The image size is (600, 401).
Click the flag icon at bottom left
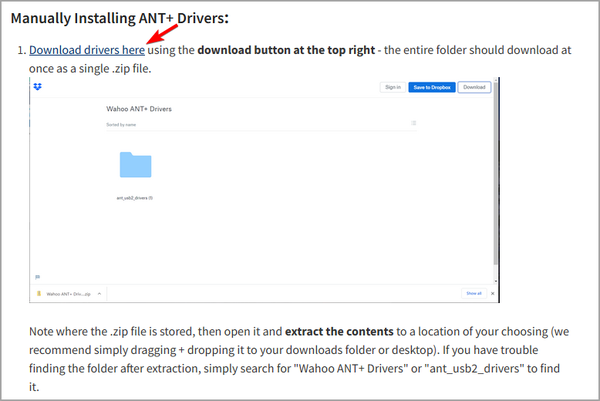coord(38,277)
